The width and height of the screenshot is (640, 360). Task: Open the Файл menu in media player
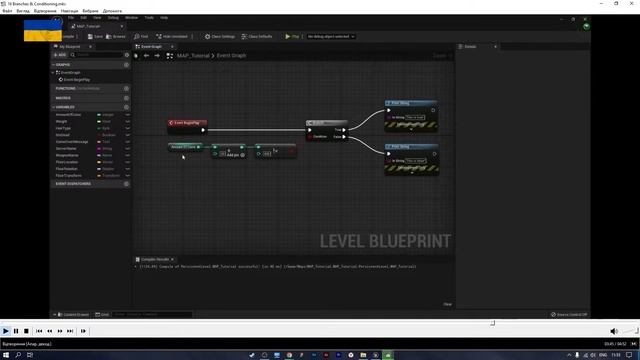[x=7, y=11]
